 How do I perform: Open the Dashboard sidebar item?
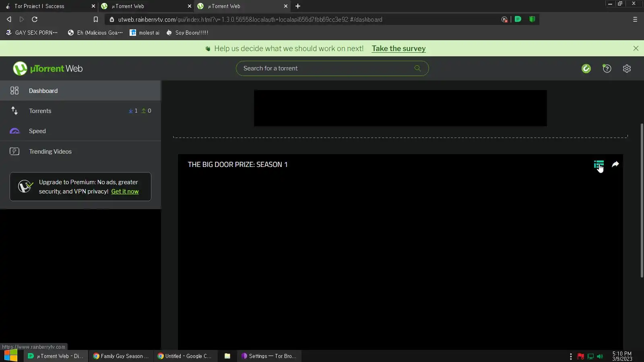point(80,90)
